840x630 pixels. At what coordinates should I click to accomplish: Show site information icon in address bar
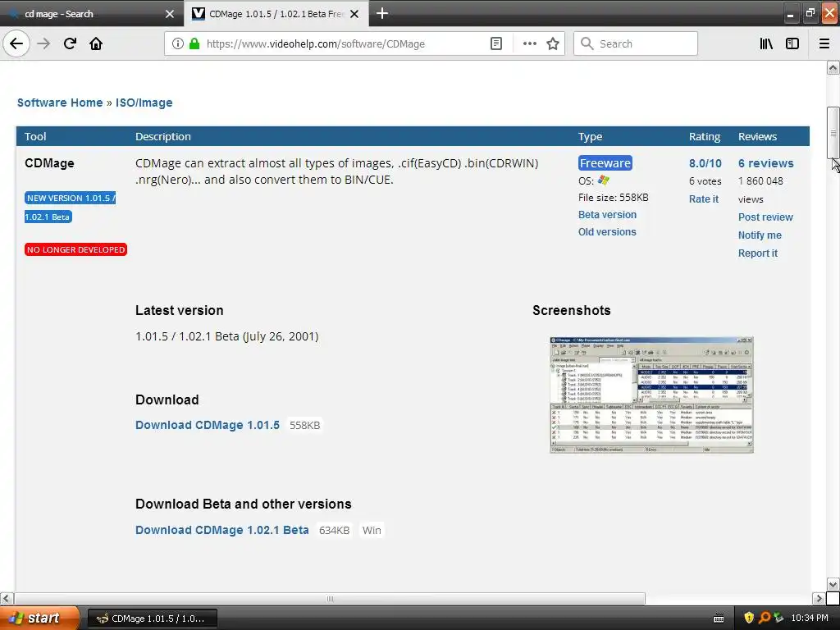point(178,44)
